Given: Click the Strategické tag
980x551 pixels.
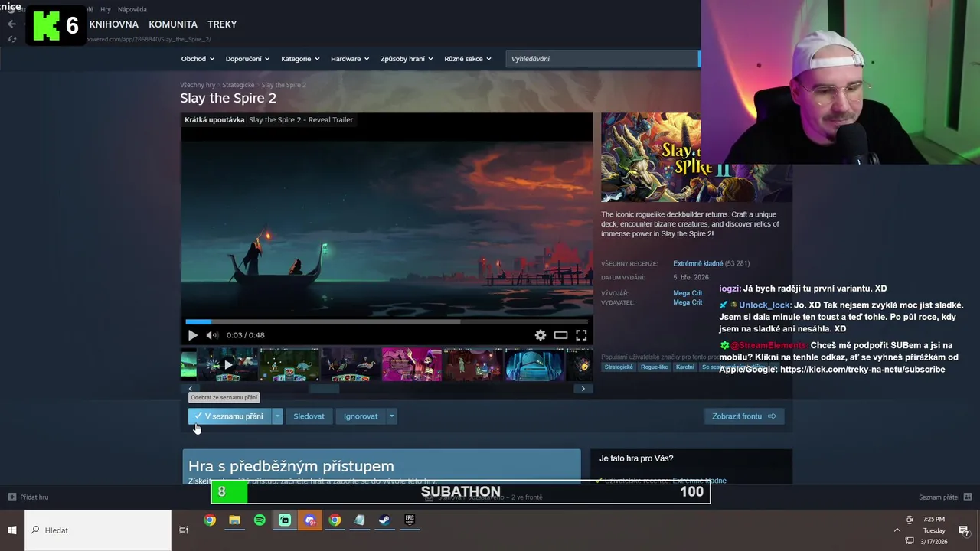Looking at the screenshot, I should pyautogui.click(x=619, y=367).
